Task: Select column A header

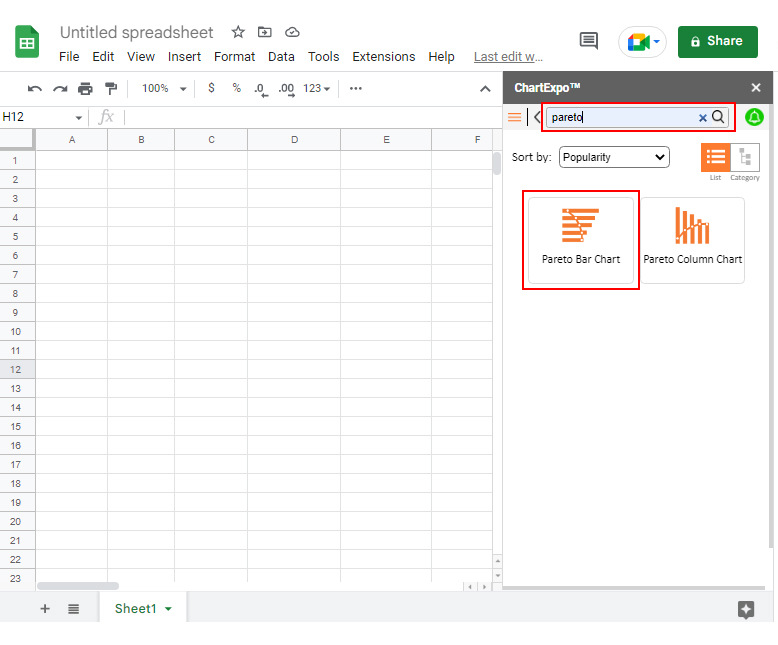Action: click(72, 140)
